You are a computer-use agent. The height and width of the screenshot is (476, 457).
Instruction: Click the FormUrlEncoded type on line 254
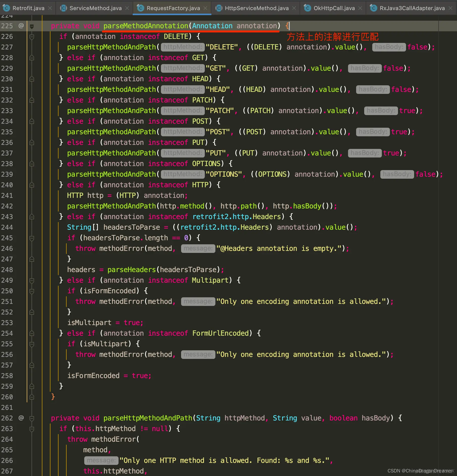click(x=220, y=333)
